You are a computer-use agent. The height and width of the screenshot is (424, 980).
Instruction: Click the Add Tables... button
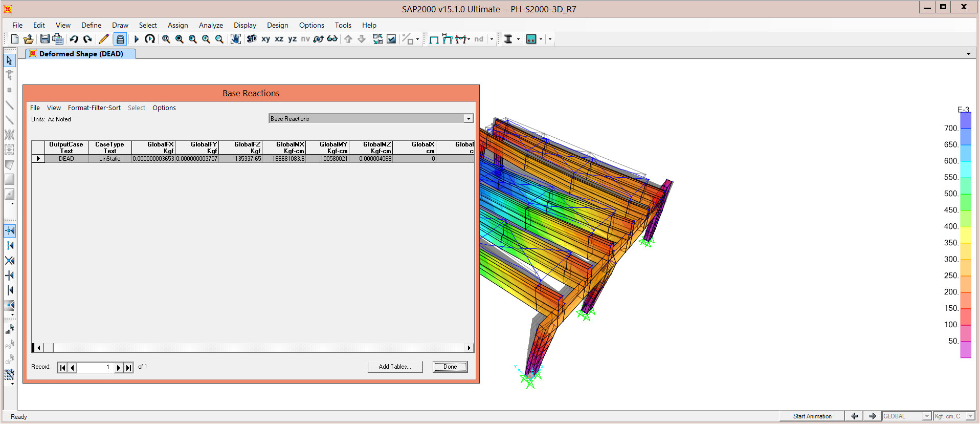click(x=395, y=367)
